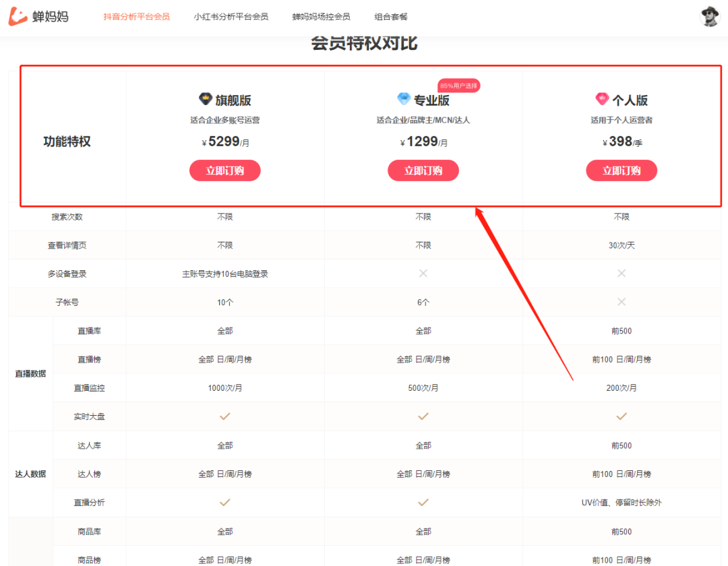
Task: Click the ¥398/季 price
Action: tap(622, 141)
